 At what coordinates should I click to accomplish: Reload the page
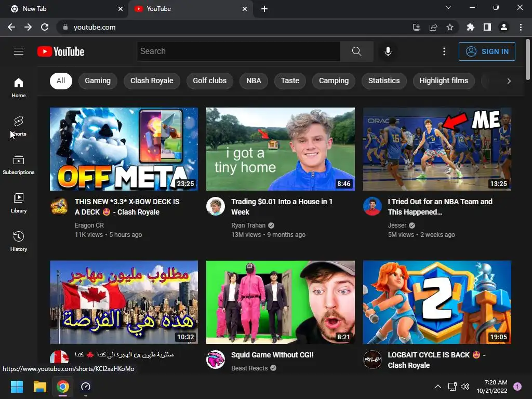coord(45,27)
